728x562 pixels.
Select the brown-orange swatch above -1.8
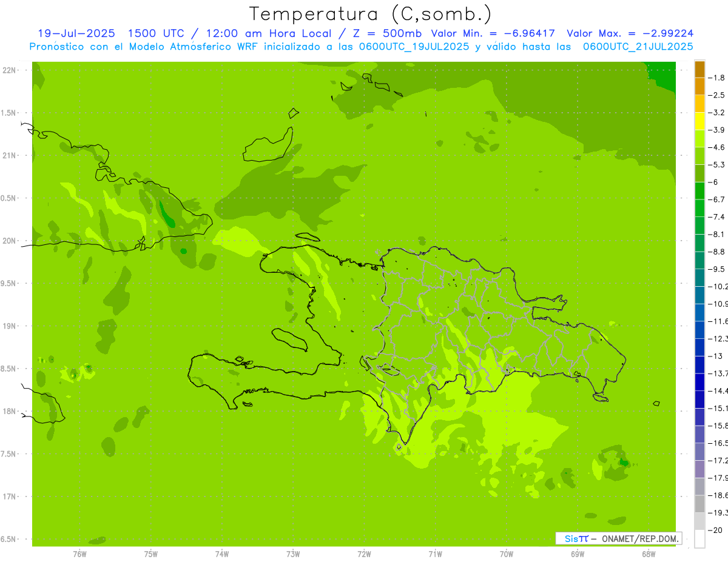[699, 69]
